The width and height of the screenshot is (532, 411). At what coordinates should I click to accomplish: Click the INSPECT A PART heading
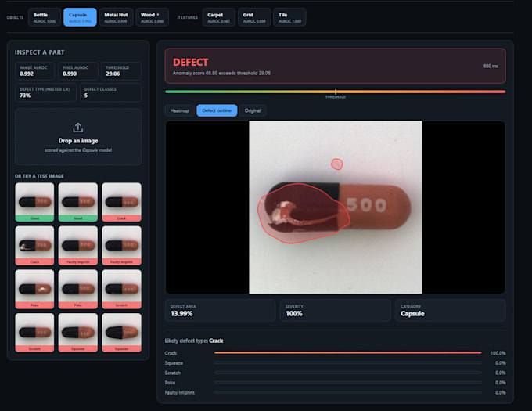coord(39,52)
